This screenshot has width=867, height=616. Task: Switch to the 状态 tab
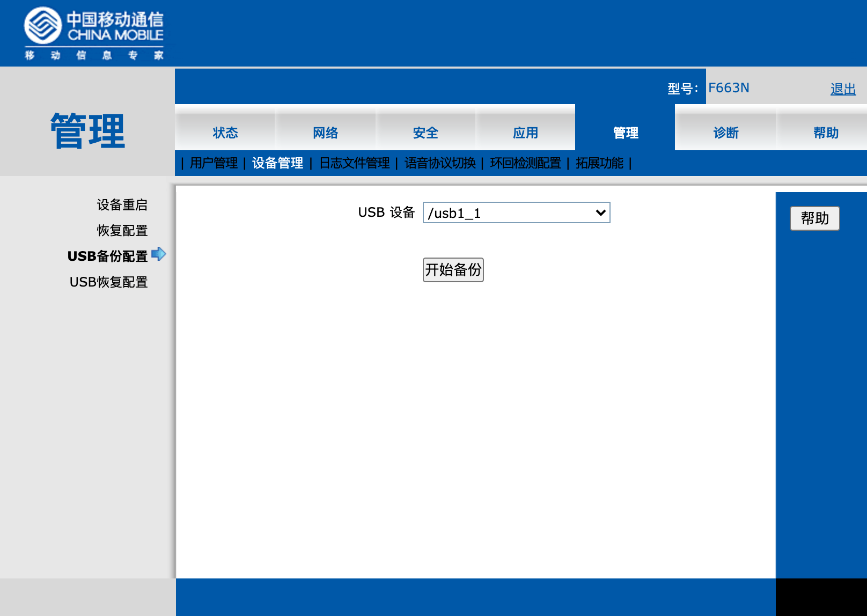click(x=226, y=132)
